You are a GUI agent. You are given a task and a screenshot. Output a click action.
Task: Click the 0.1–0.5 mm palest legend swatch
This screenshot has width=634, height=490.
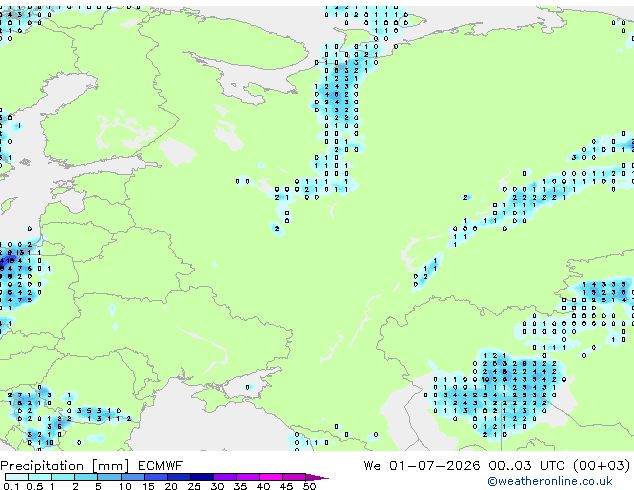(17, 477)
